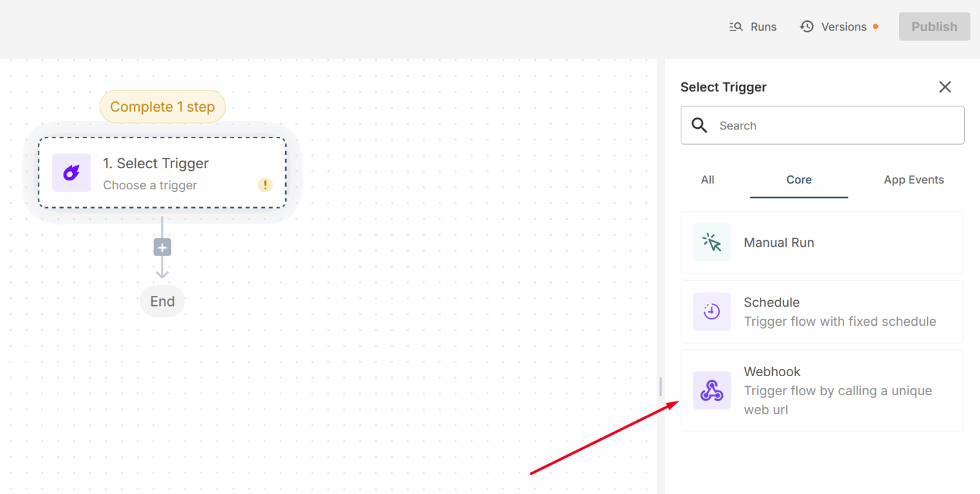Click the warning icon on the trigger step
Image resolution: width=980 pixels, height=494 pixels.
[x=265, y=185]
